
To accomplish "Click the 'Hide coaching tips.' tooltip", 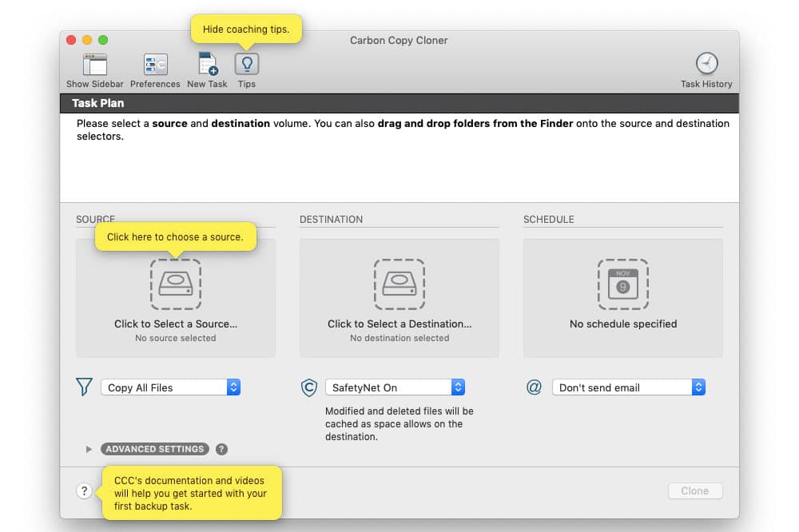I will click(246, 29).
